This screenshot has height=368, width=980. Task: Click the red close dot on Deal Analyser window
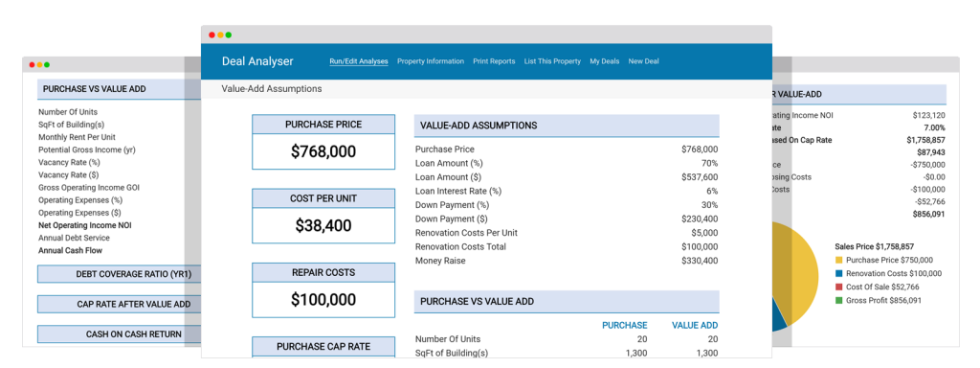click(212, 35)
